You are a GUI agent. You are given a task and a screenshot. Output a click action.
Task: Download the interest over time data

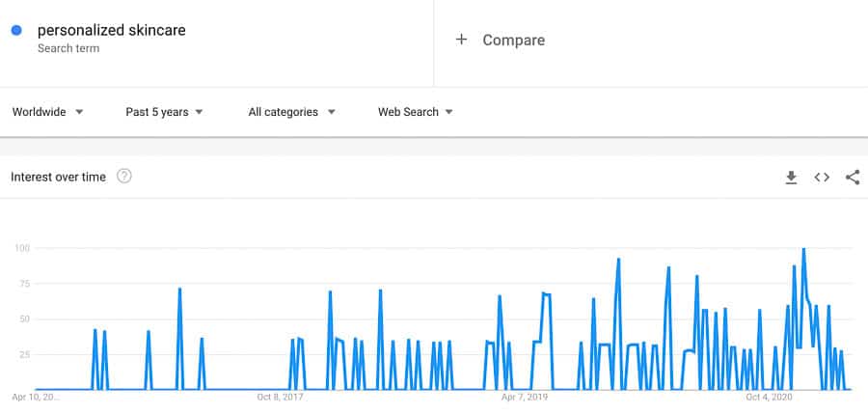click(x=791, y=178)
